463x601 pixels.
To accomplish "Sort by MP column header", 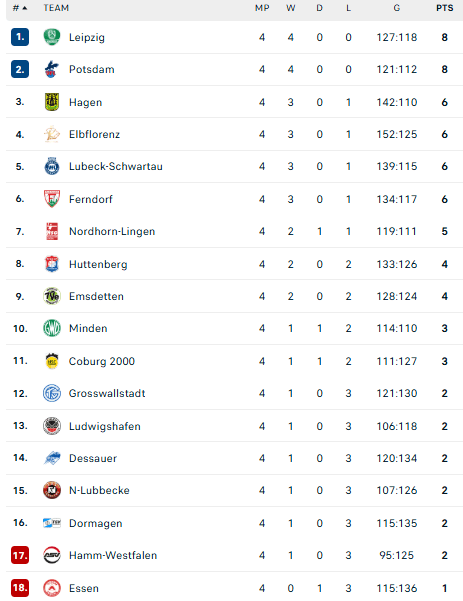I will click(262, 8).
